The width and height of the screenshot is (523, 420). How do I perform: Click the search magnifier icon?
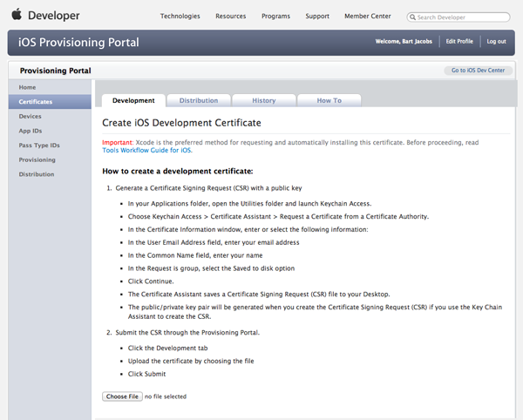412,17
